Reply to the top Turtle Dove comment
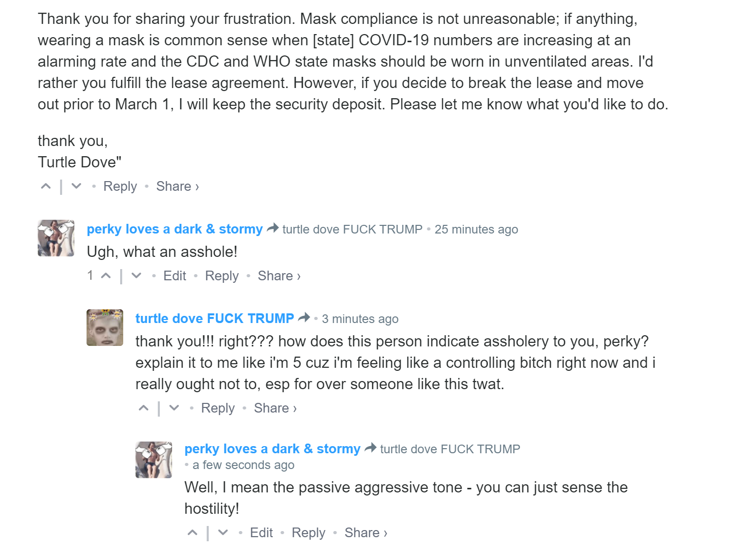This screenshot has height=556, width=756. pos(120,187)
